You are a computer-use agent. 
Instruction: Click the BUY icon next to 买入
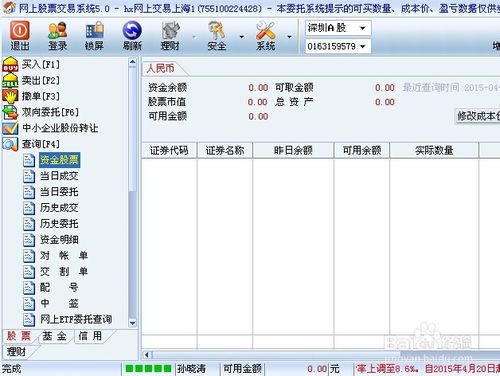click(x=10, y=65)
